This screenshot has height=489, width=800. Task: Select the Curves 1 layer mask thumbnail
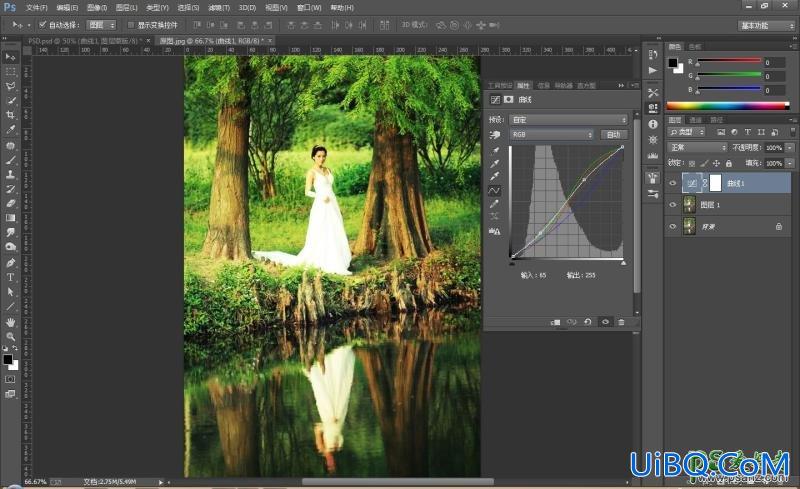coord(715,183)
